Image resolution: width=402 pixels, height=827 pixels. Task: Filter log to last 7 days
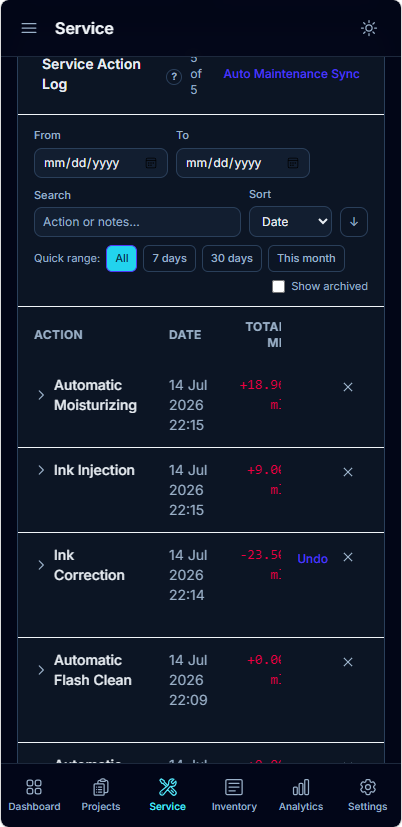pos(169,258)
